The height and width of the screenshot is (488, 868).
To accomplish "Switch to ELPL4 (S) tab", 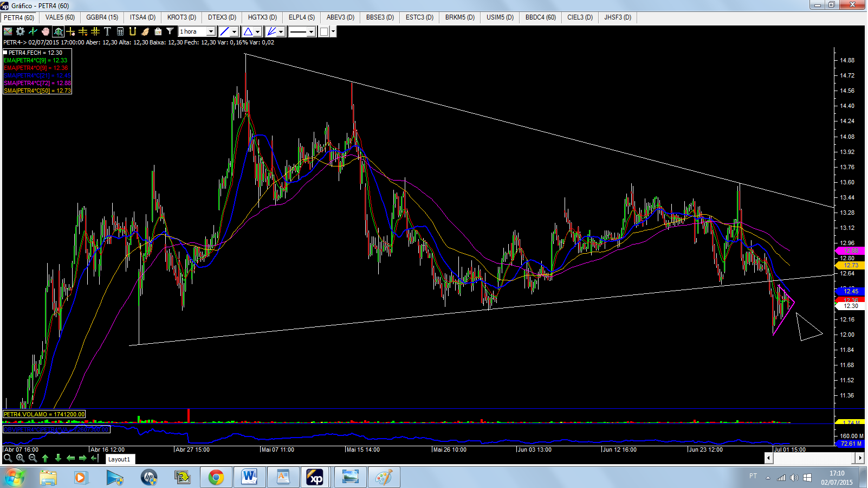I will pyautogui.click(x=302, y=17).
